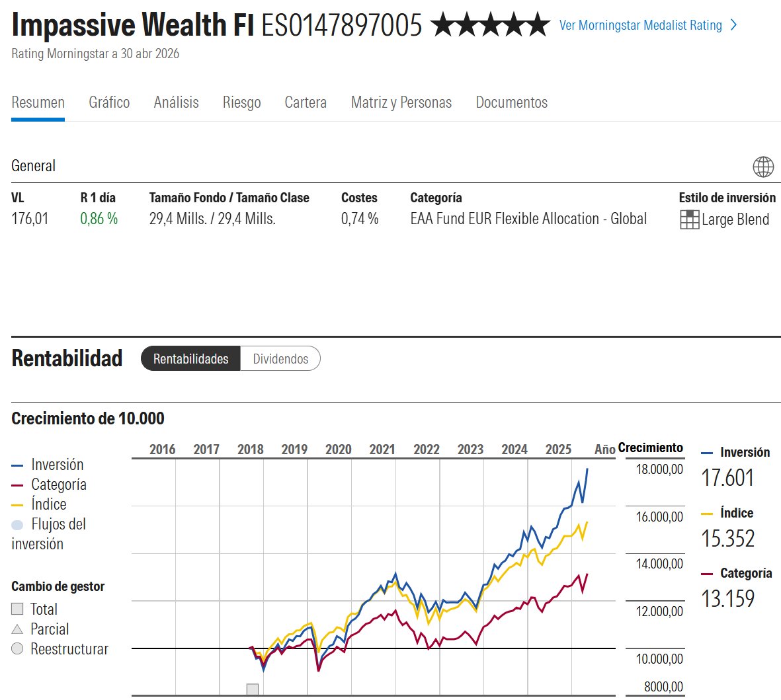781x700 pixels.
Task: Click the Large Blend text
Action: 735,219
